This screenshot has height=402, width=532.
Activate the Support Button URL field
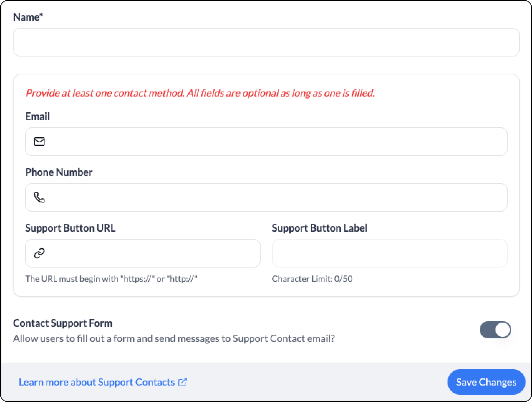(143, 253)
